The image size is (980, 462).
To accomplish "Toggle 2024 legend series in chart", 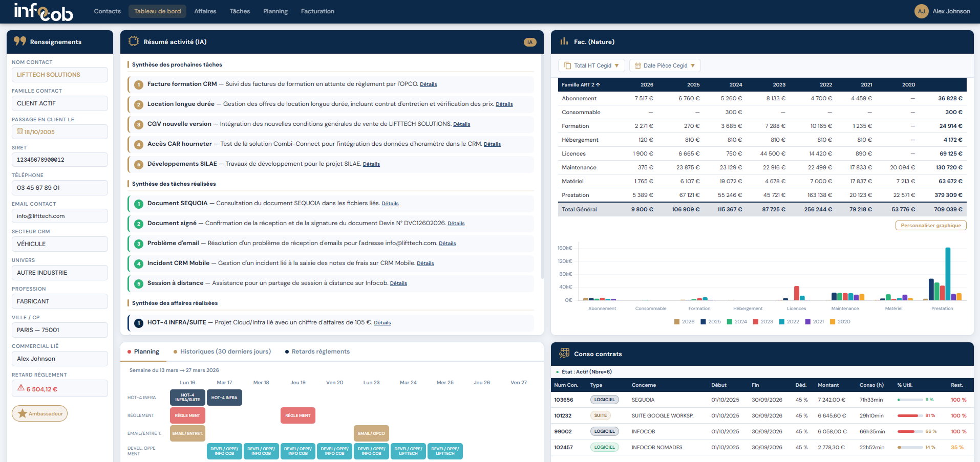I will 737,322.
